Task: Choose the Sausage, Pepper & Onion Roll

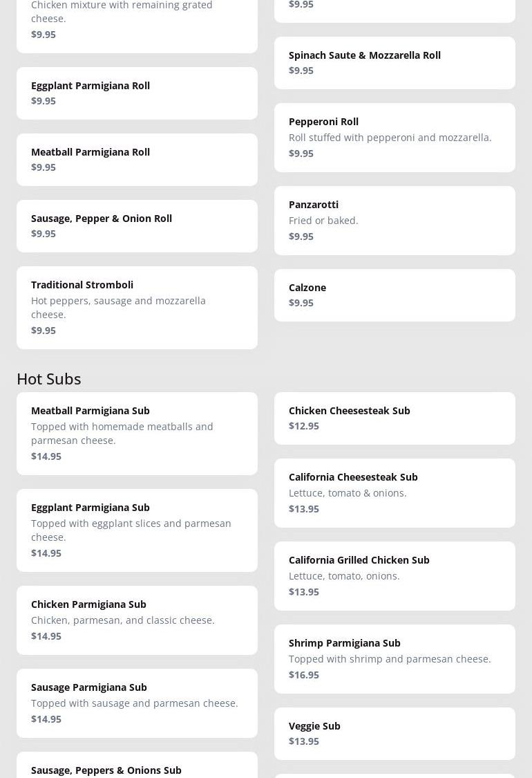Action: click(x=137, y=225)
